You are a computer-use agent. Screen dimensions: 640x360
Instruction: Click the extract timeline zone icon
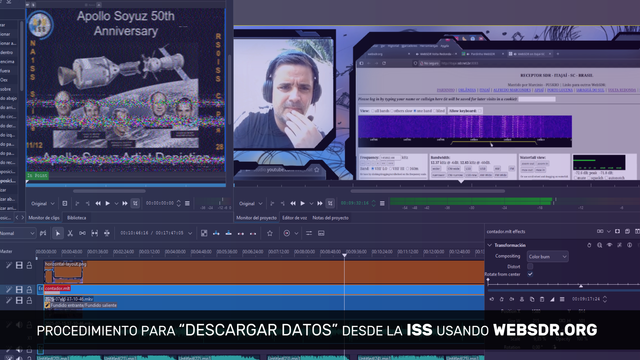click(241, 233)
